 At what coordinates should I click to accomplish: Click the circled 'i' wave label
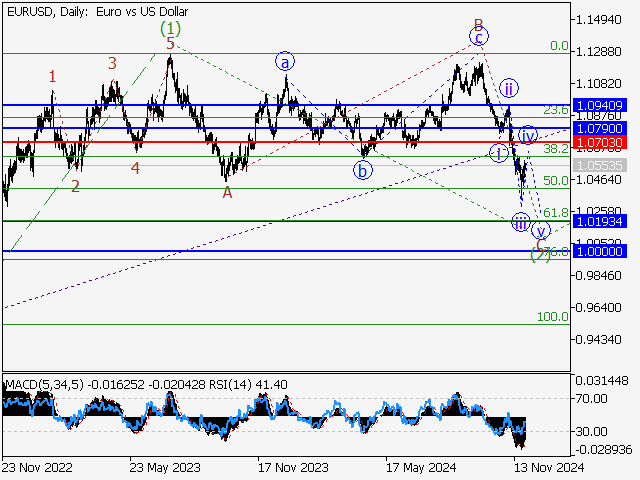[x=498, y=153]
